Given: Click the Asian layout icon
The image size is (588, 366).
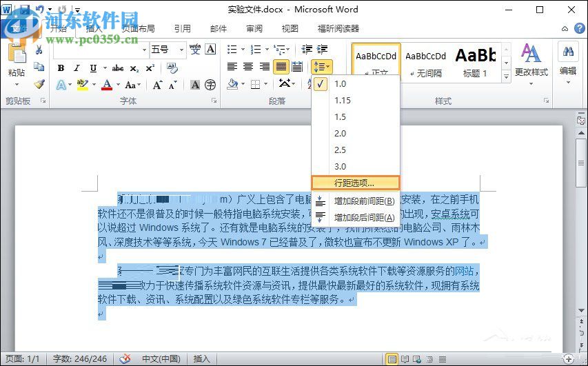Looking at the screenshot, I should click(285, 83).
